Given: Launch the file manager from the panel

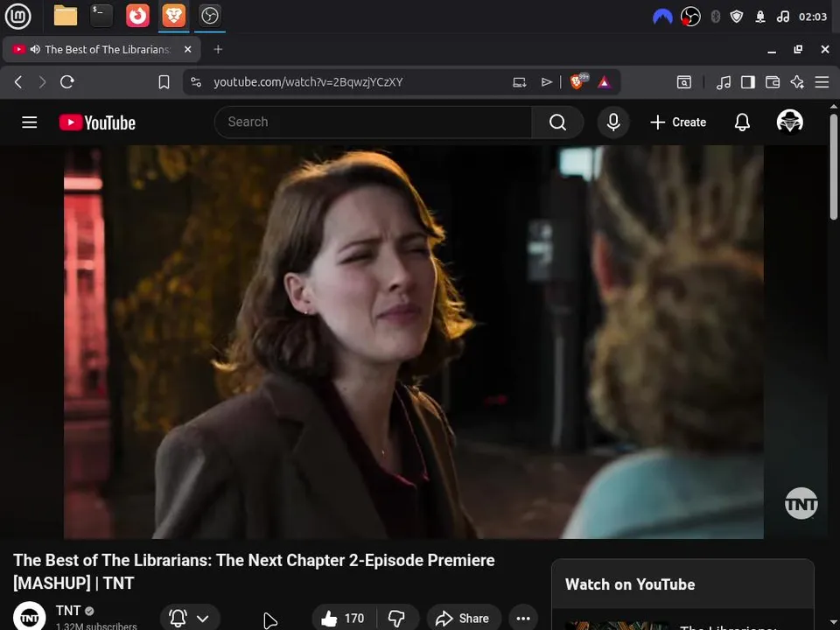Looking at the screenshot, I should [66, 16].
